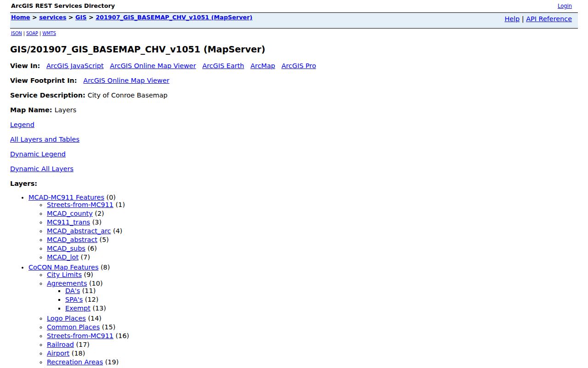Open the Railroad layer

click(x=60, y=345)
